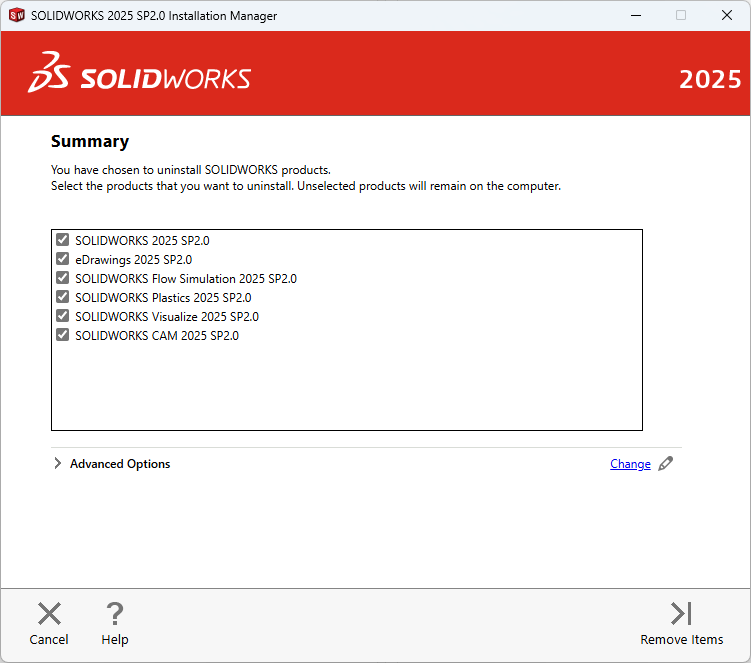Open Help via the question mark icon
Screen dimensions: 751x663
[115, 613]
